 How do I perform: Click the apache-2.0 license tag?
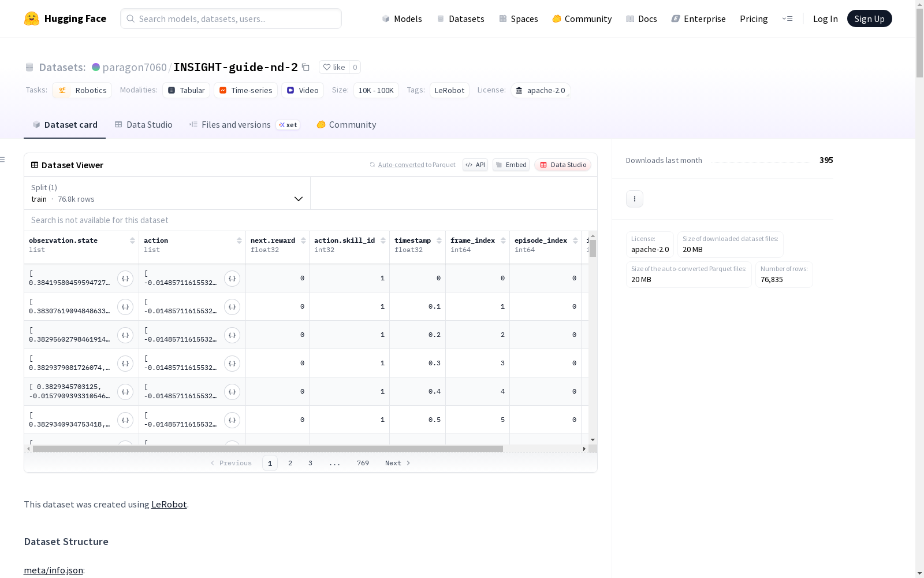541,90
